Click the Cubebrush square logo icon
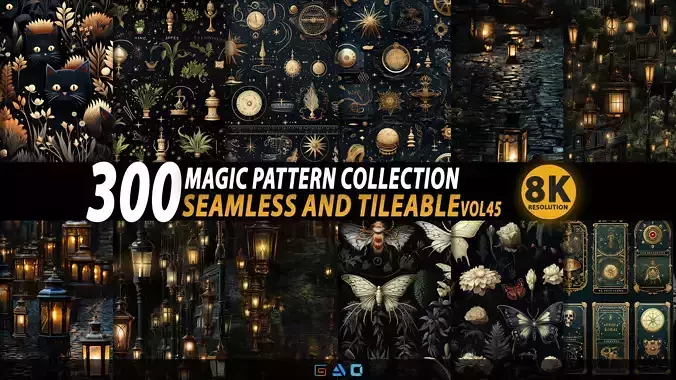This screenshot has height=380, width=676. (x=357, y=370)
